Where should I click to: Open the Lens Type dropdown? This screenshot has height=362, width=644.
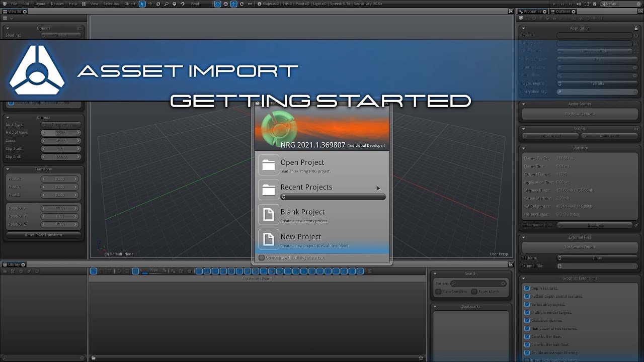(61, 124)
